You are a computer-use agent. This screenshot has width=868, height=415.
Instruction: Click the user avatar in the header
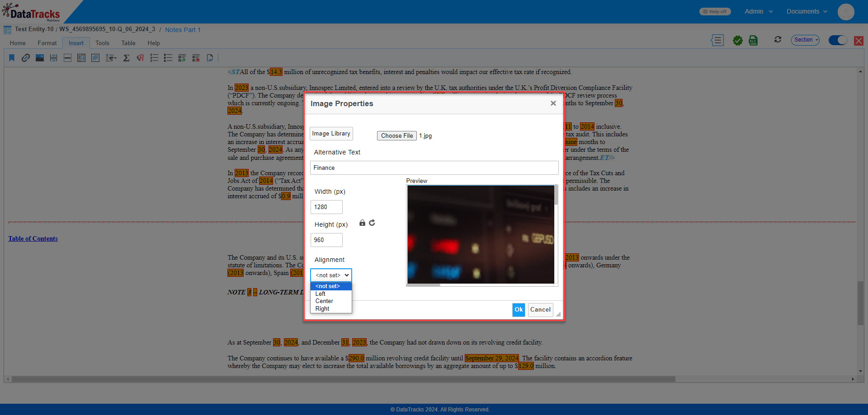(x=846, y=12)
